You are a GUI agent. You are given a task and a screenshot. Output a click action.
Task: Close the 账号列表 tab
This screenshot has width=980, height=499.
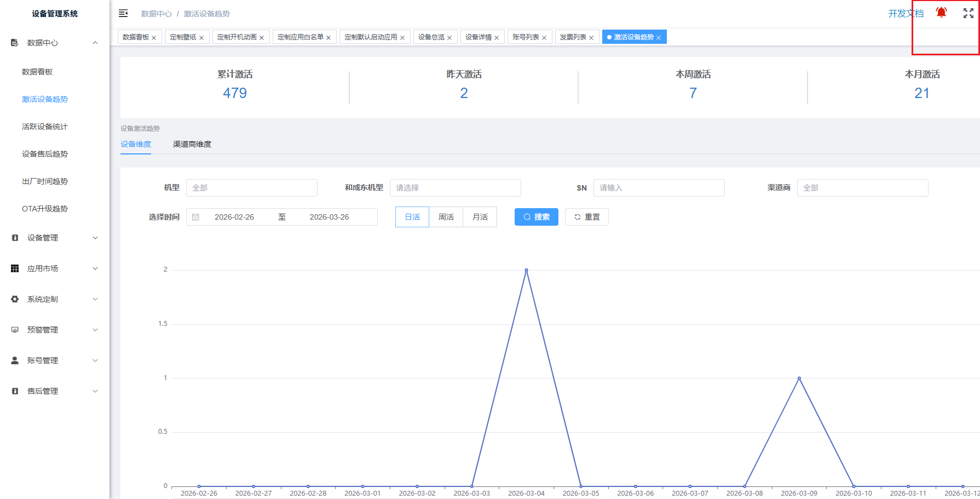click(544, 38)
